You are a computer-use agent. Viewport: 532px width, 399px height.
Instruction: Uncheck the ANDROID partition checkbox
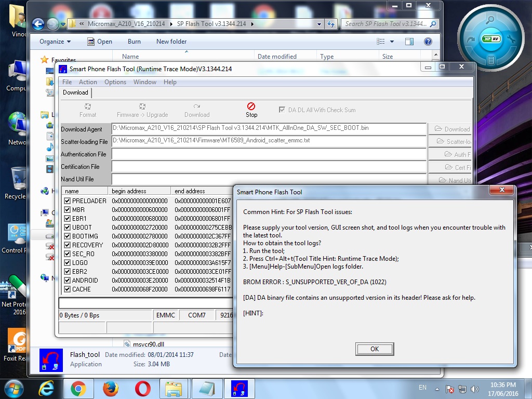tap(67, 280)
